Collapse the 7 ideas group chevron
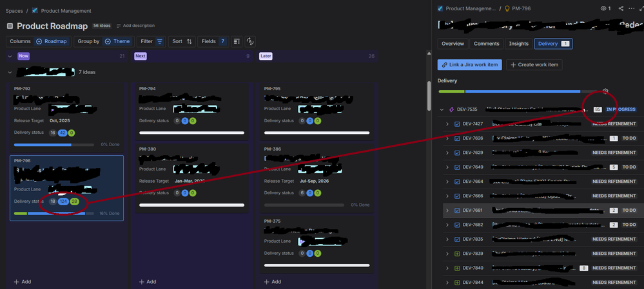 tap(10, 72)
